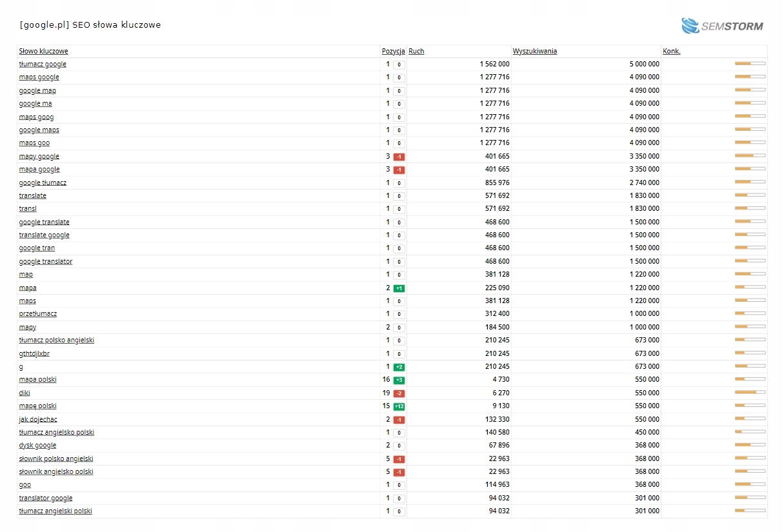Click green +12 badge in mapę polski row
Image resolution: width=784 pixels, height=532 pixels.
[399, 406]
